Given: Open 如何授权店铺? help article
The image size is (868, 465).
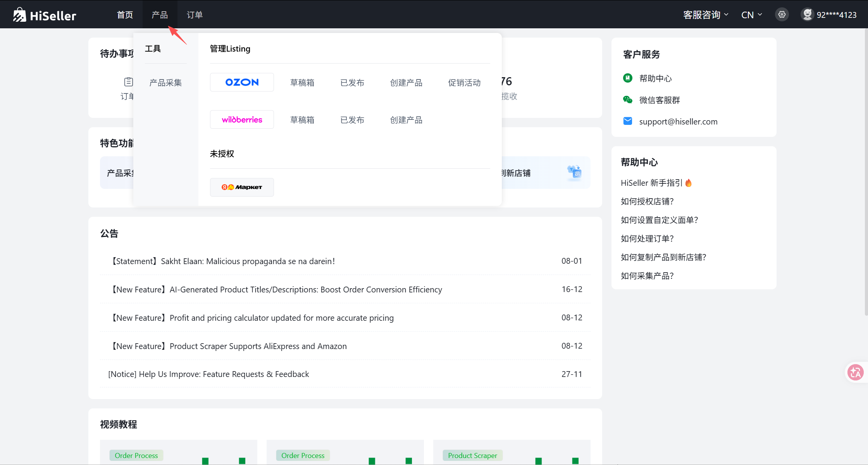Looking at the screenshot, I should click(647, 201).
